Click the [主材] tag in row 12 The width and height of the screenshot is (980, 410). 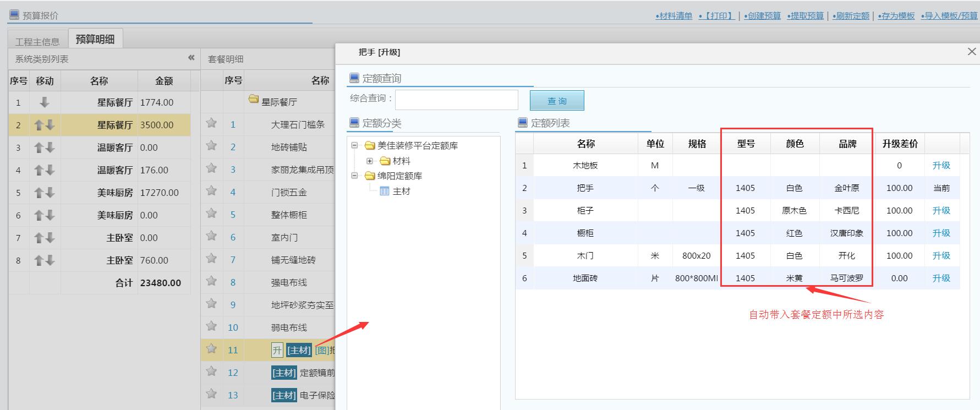tap(284, 373)
